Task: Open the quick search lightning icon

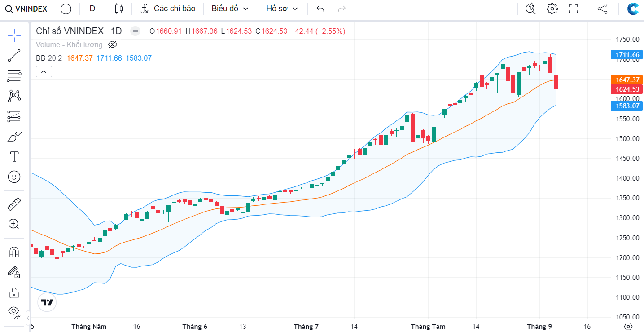Action: coord(530,9)
